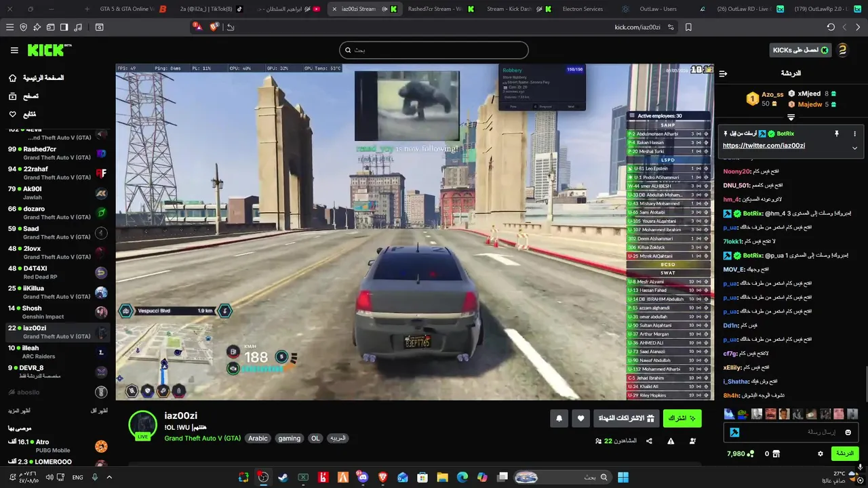868x488 pixels.
Task: Toggle the browser sidebar panel
Action: tap(64, 27)
